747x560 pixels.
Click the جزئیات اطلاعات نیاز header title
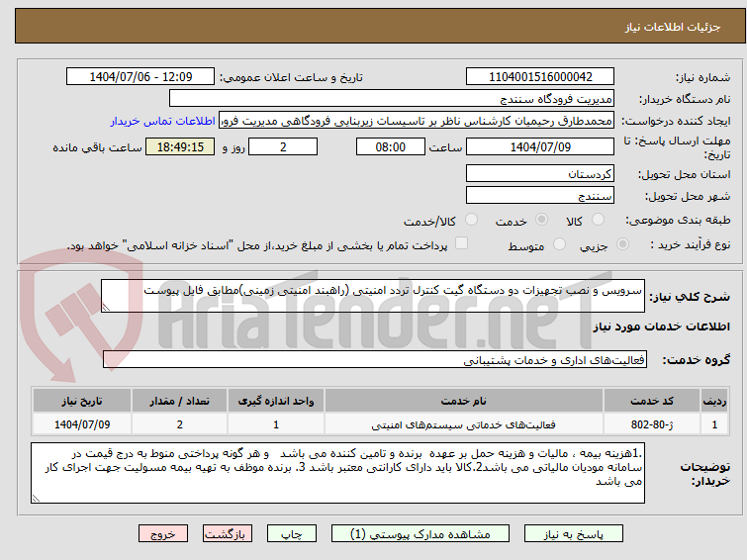tap(672, 27)
